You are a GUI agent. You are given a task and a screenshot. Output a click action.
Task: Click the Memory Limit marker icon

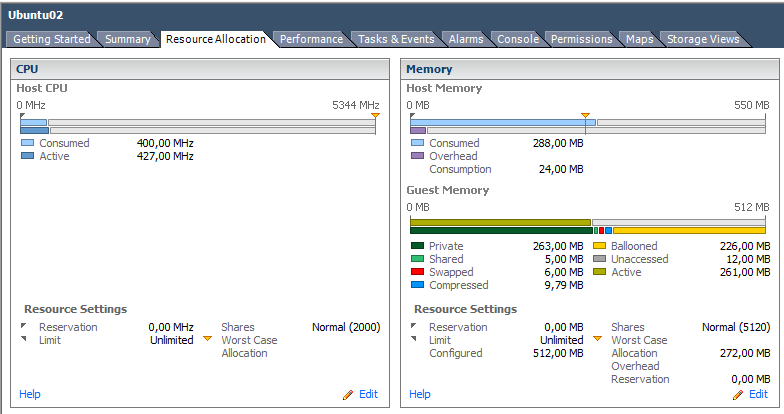point(414,339)
